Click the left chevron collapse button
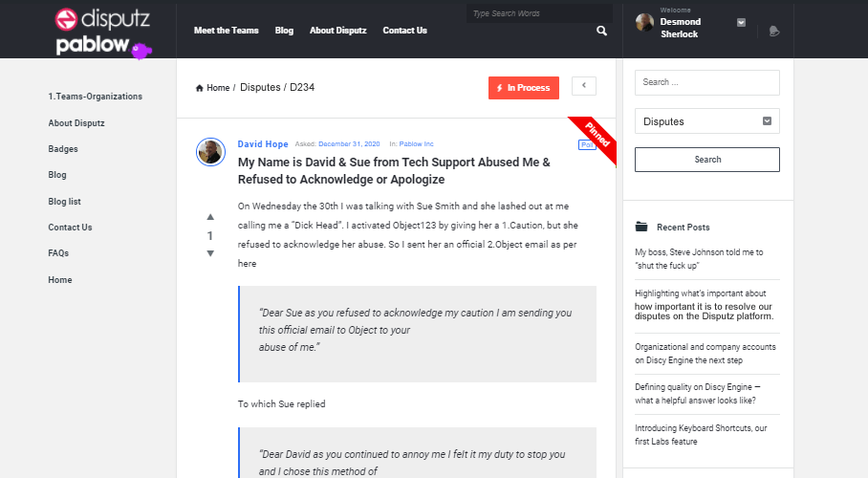This screenshot has height=478, width=868. pyautogui.click(x=583, y=86)
